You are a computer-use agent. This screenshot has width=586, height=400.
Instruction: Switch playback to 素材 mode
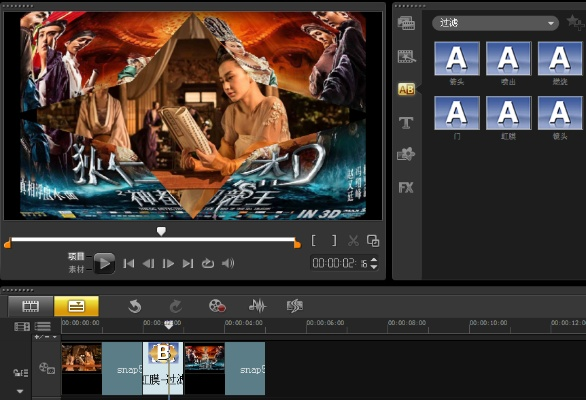coord(76,269)
